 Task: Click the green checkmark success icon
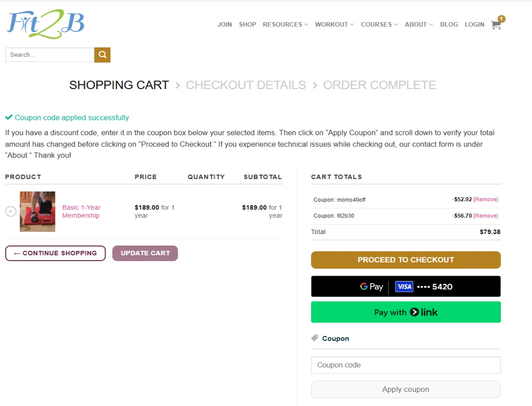pyautogui.click(x=8, y=117)
